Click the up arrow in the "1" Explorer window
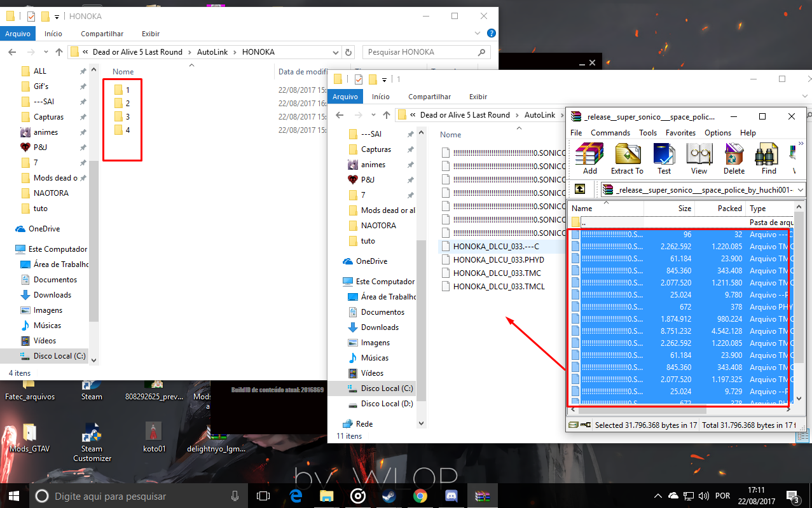 coord(387,115)
